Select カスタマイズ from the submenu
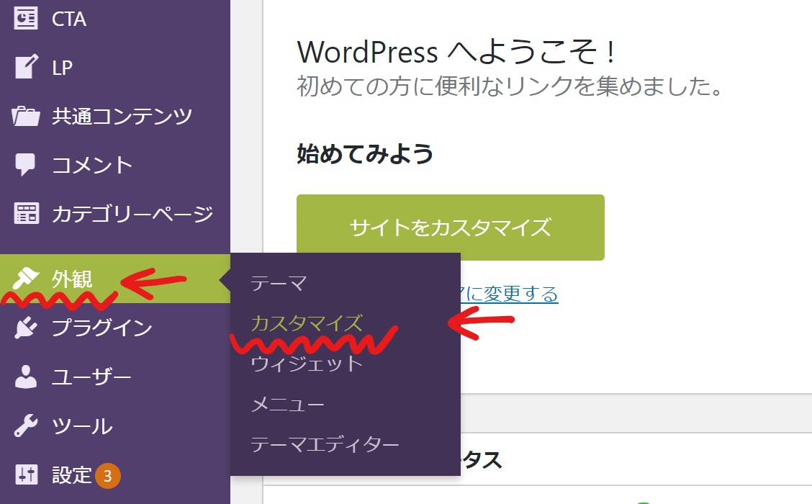 pyautogui.click(x=306, y=323)
